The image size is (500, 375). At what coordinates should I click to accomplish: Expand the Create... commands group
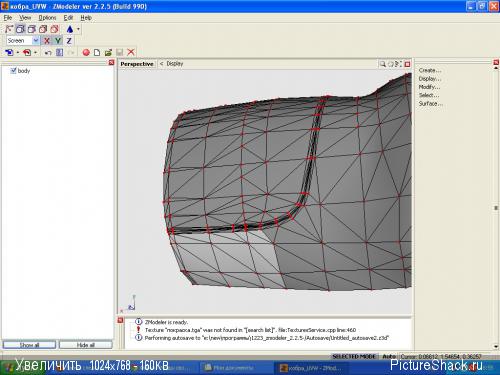pyautogui.click(x=430, y=70)
